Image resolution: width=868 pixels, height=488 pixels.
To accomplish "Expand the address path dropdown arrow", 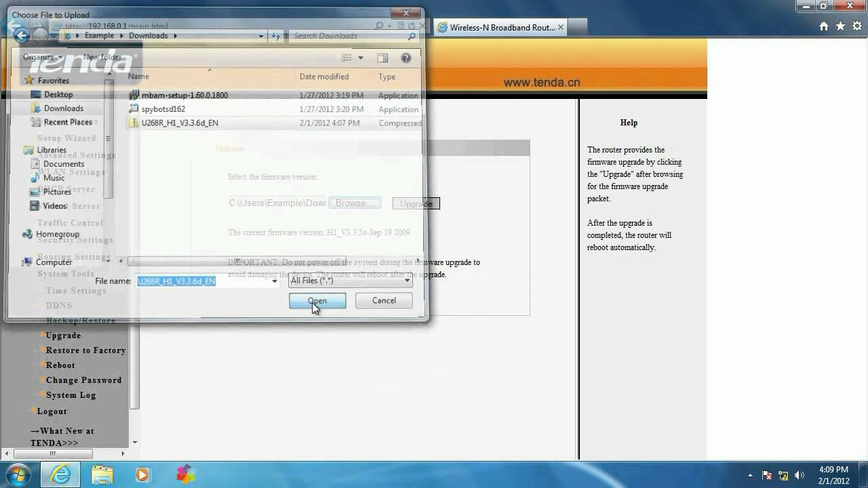I will pos(261,36).
